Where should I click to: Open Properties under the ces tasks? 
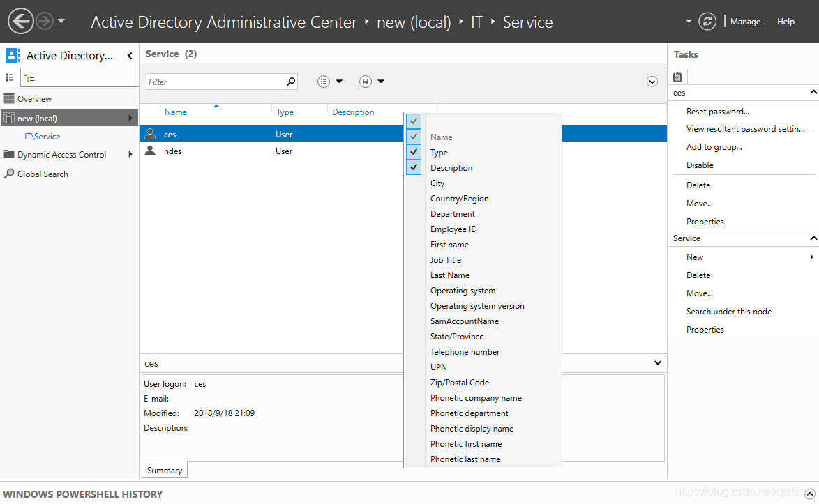[x=705, y=221]
